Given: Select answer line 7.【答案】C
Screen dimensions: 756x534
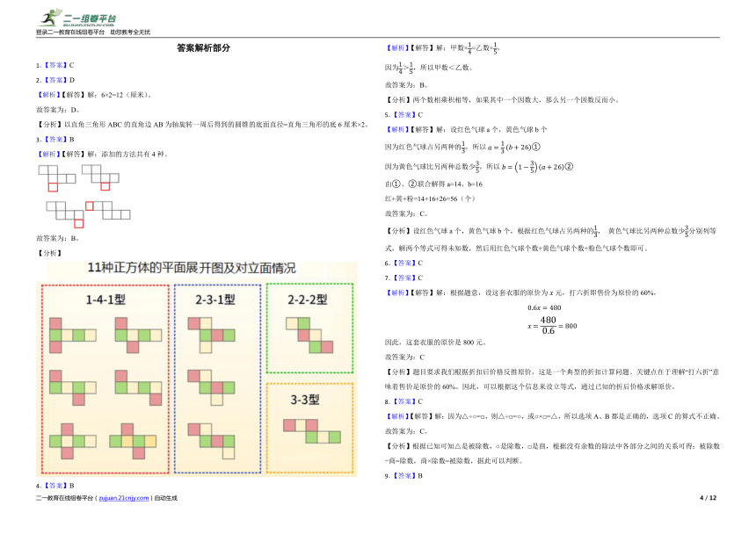Looking at the screenshot, I should click(404, 278).
